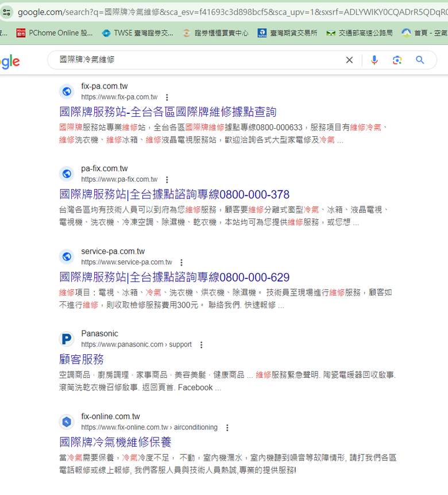Click the magnifier search button
448x495 pixels.
point(420,60)
